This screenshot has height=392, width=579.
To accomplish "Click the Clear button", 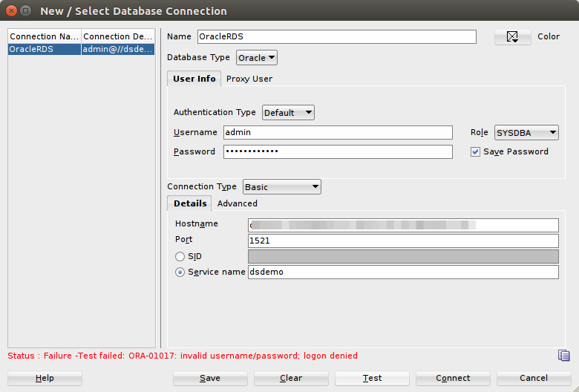I will 291,378.
